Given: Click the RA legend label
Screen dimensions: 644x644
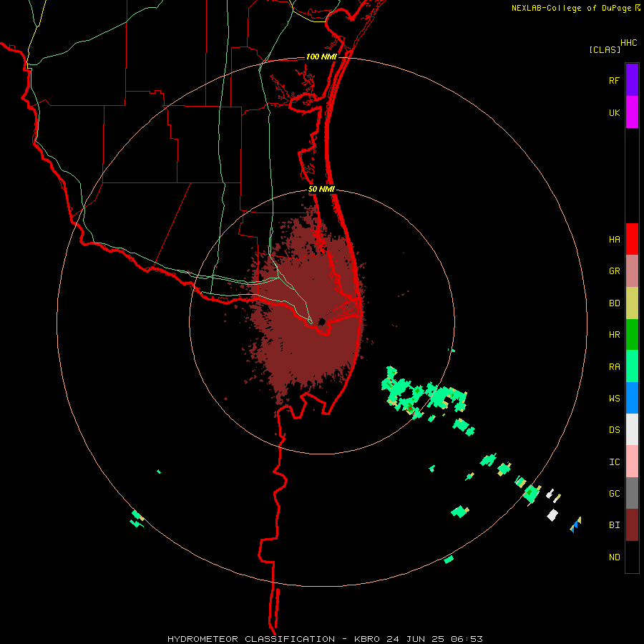Looking at the screenshot, I should [614, 367].
